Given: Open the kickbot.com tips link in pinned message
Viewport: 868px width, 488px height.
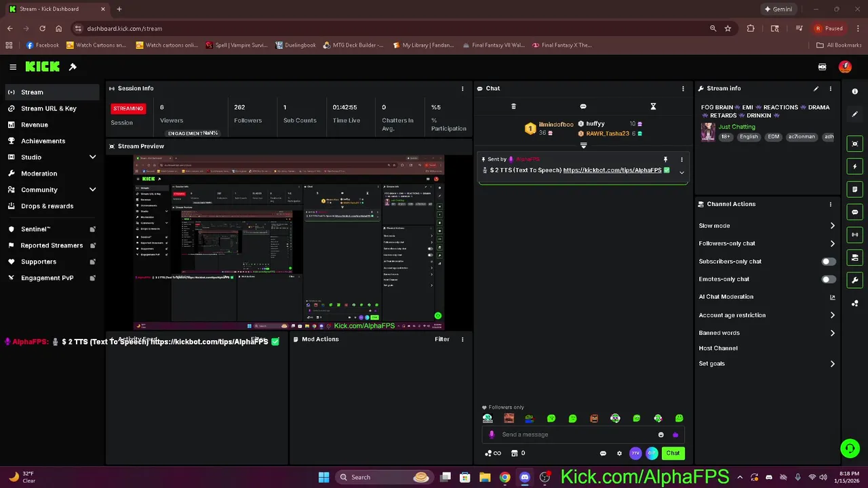Looking at the screenshot, I should point(612,170).
